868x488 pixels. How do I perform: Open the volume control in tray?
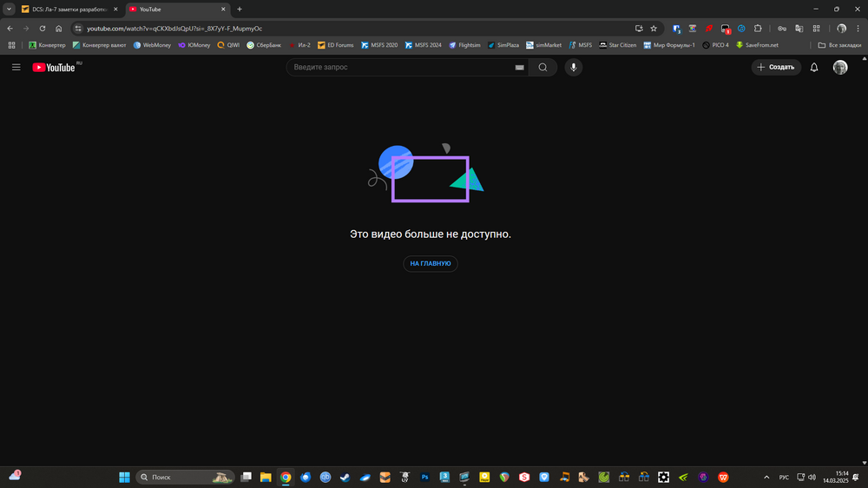[812, 477]
